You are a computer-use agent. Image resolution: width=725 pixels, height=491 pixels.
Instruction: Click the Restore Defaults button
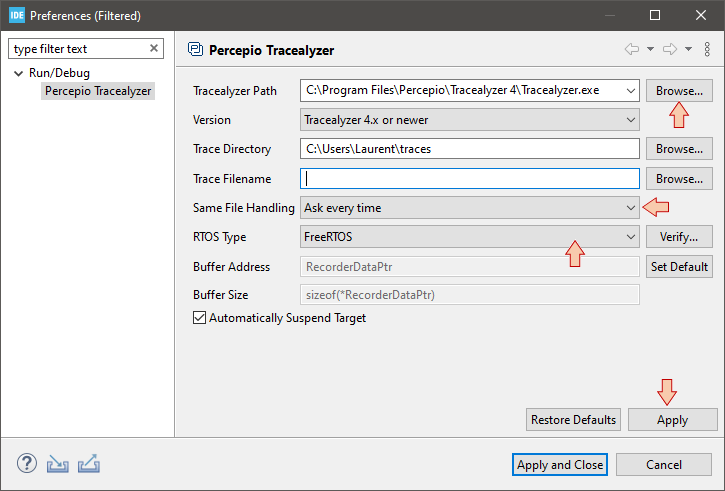point(573,419)
